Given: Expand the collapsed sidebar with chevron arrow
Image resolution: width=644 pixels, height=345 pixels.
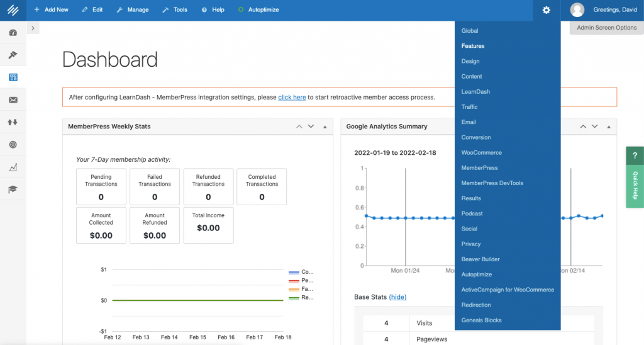Looking at the screenshot, I should 33,28.
